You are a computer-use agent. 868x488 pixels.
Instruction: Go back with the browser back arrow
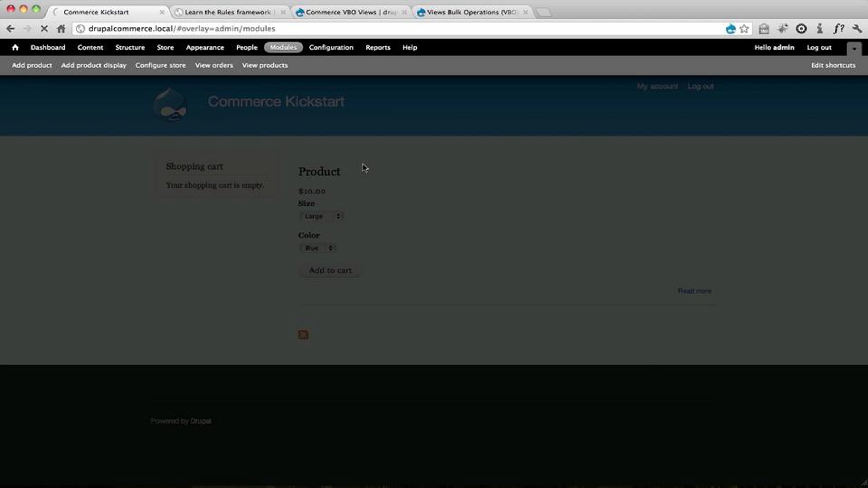pos(10,29)
